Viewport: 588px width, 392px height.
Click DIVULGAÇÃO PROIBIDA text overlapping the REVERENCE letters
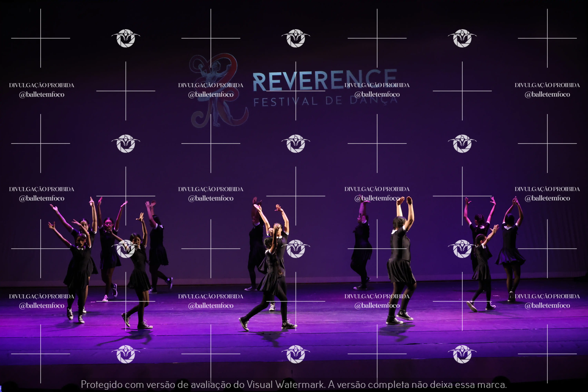pyautogui.click(x=377, y=85)
